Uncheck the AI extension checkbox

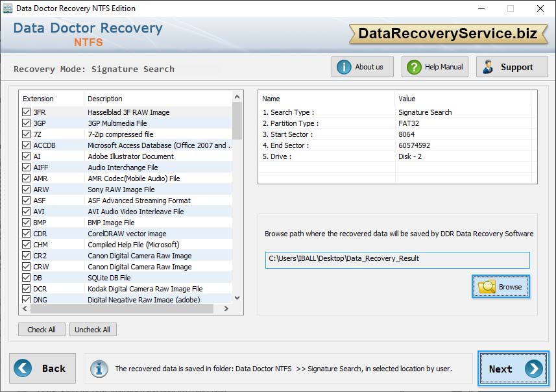(26, 156)
